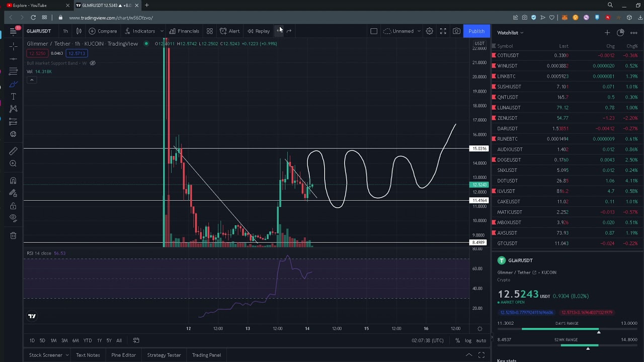Image resolution: width=644 pixels, height=362 pixels.
Task: Toggle auto scale on price axis
Action: [481, 340]
